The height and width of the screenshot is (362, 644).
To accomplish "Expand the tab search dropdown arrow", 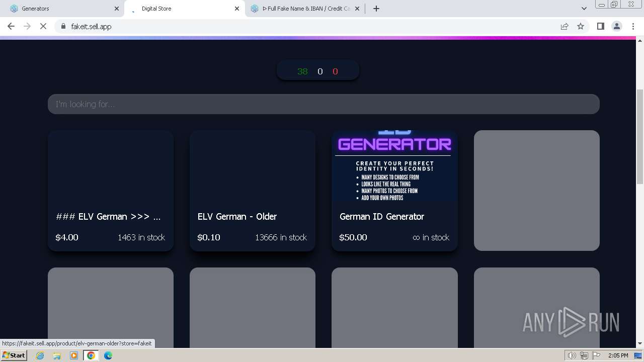I will click(584, 9).
